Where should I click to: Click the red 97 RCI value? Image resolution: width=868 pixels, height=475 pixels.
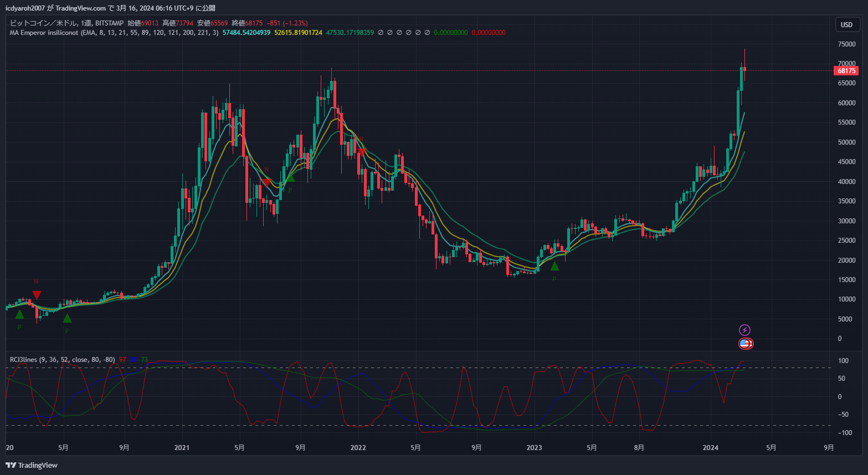[122, 360]
